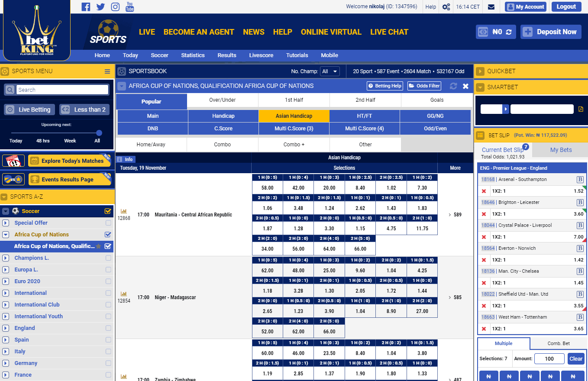This screenshot has height=381, width=588.
Task: Remove Everton - Norwich selection
Action: 484,260
